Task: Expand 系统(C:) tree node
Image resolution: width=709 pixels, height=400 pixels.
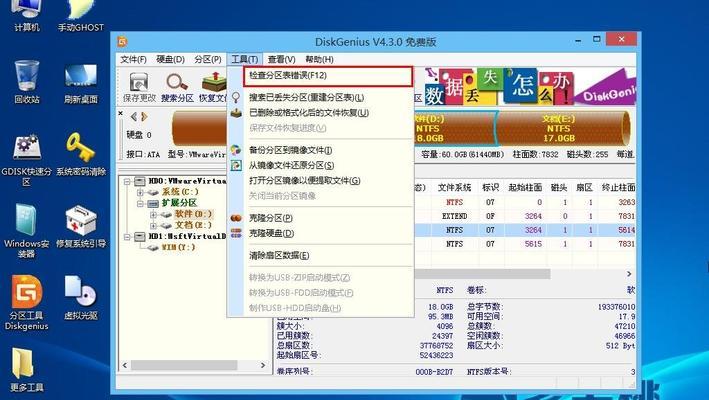Action: (141, 192)
